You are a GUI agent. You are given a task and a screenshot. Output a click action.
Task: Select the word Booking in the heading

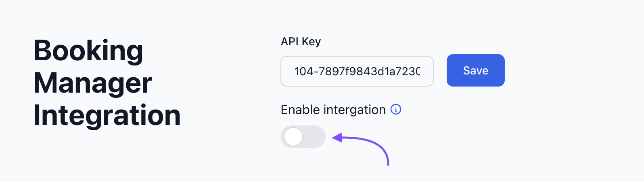pyautogui.click(x=88, y=51)
